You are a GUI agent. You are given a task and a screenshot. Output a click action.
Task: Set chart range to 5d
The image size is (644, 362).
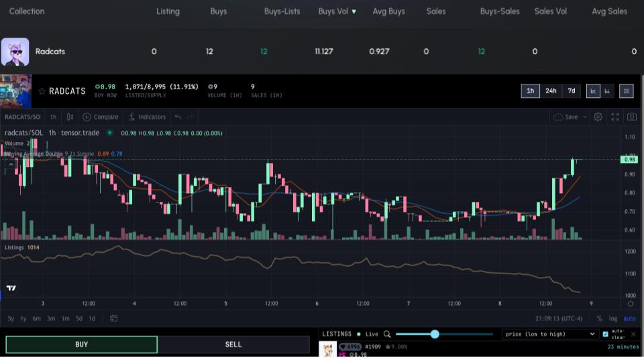(79, 318)
